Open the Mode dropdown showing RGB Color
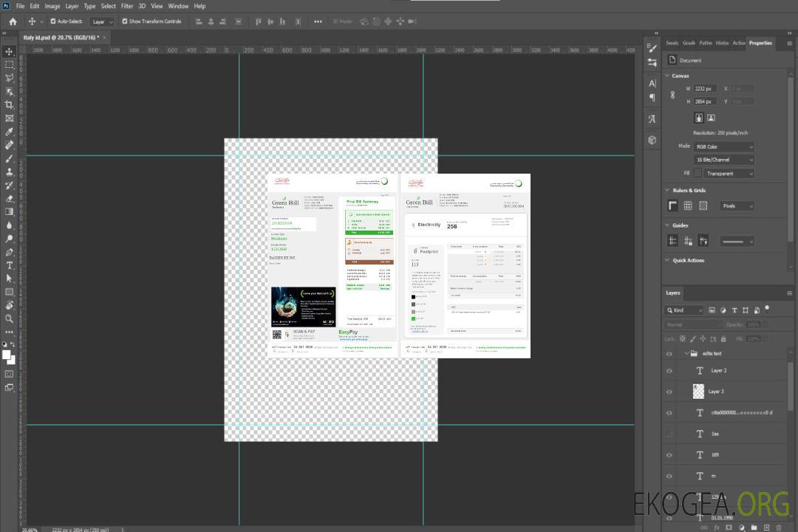Viewport: 798px width, 532px height. click(724, 147)
